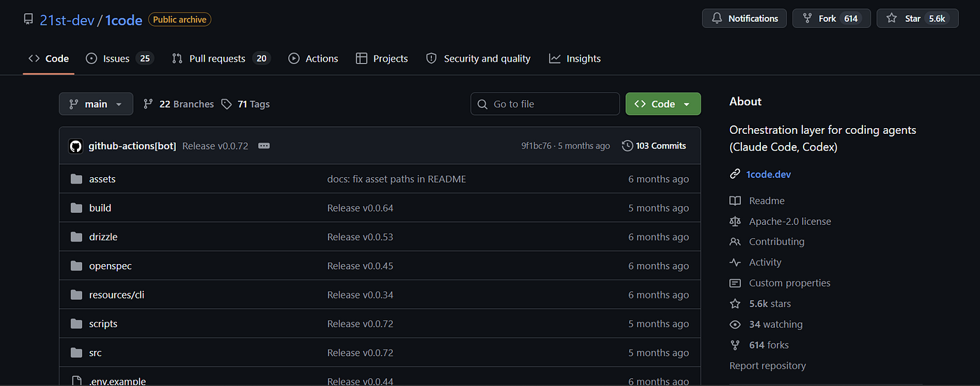
Task: Open the Release v0.0.64 commit link
Action: (x=360, y=208)
